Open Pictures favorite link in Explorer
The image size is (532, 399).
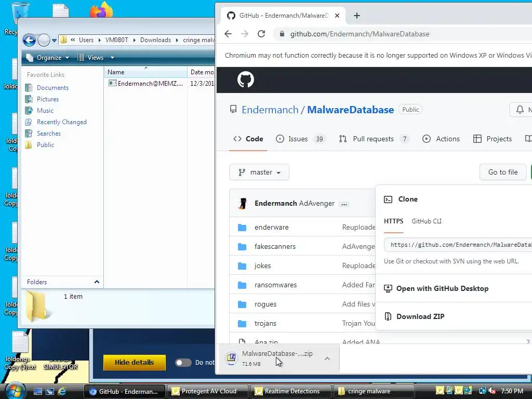[47, 99]
